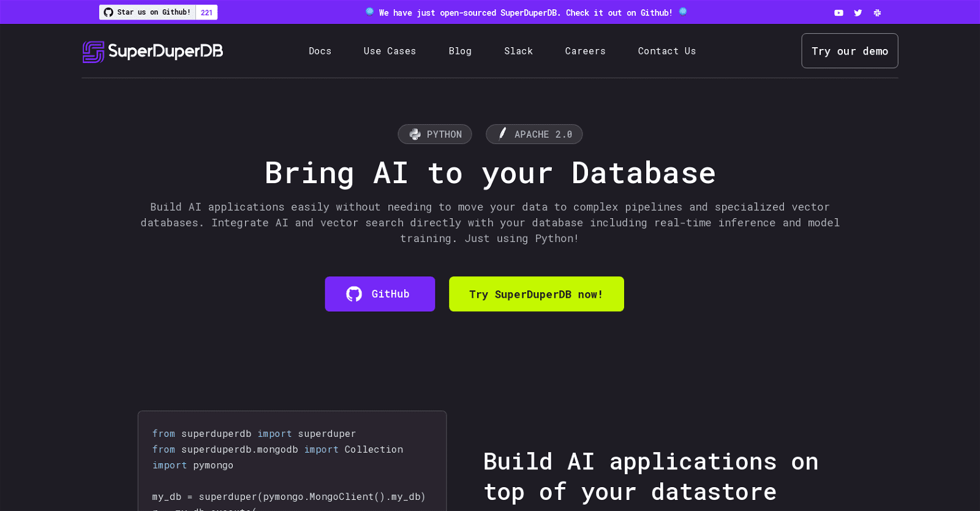Viewport: 980px width, 511px height.
Task: Click the Python logo icon in badge
Action: click(x=415, y=134)
